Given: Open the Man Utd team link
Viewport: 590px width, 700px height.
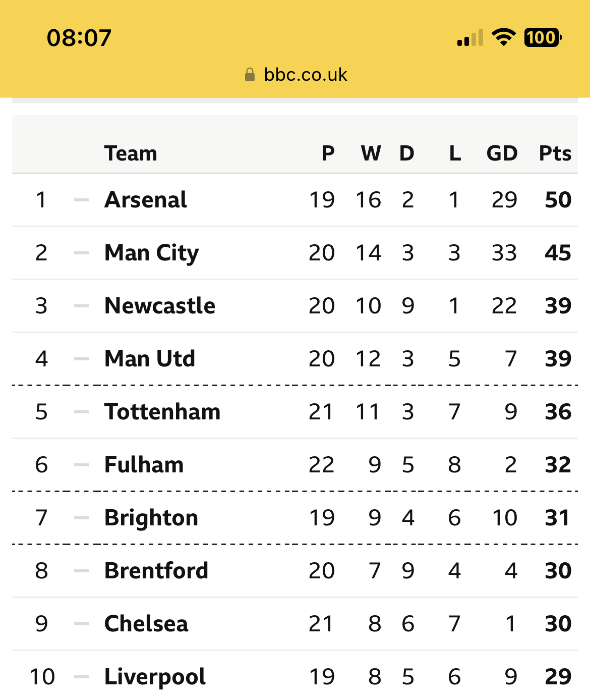Looking at the screenshot, I should click(150, 359).
